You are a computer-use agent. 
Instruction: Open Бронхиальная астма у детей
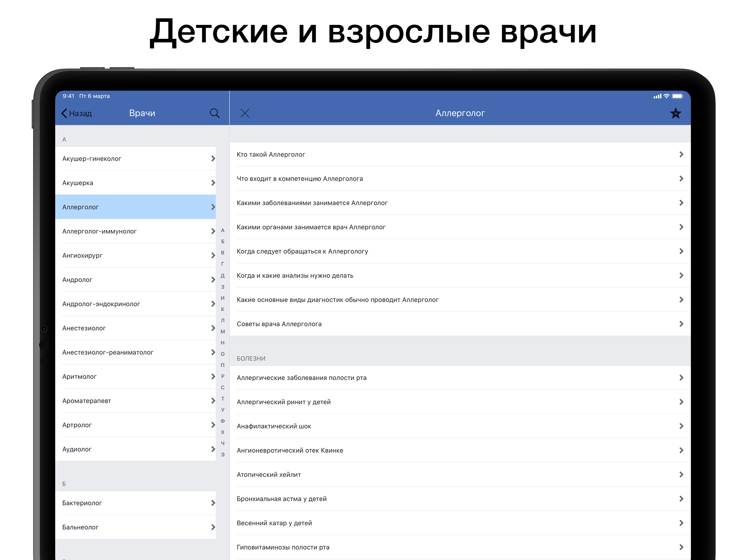coord(460,499)
